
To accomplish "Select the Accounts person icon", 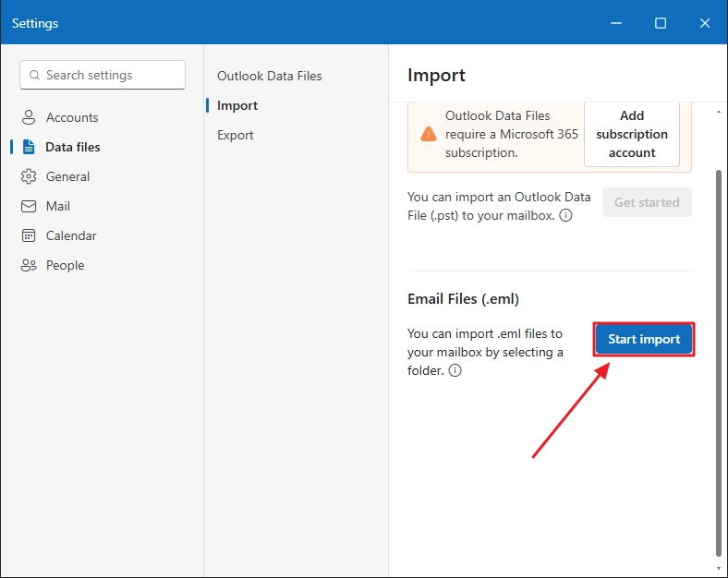I will pos(29,117).
